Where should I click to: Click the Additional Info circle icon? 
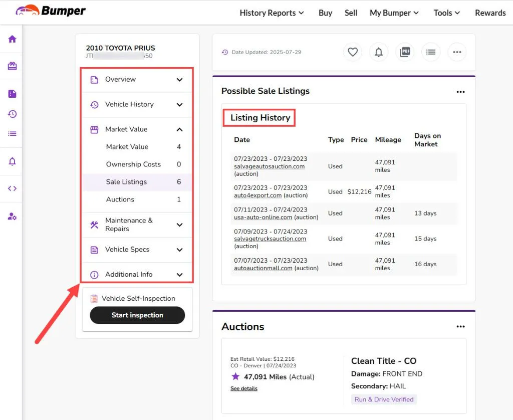pos(94,275)
